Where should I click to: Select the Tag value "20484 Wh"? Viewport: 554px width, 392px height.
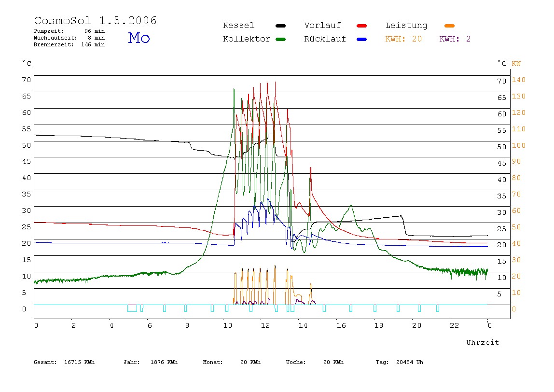(410, 362)
